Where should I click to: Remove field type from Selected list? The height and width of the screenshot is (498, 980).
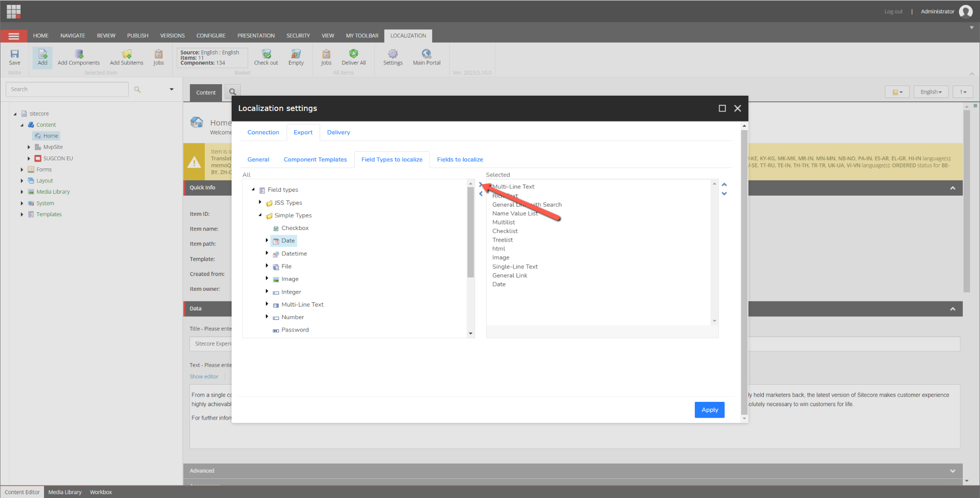[481, 194]
